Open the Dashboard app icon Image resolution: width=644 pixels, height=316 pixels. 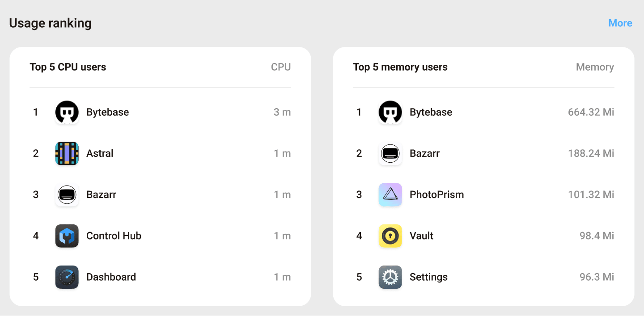pos(67,277)
